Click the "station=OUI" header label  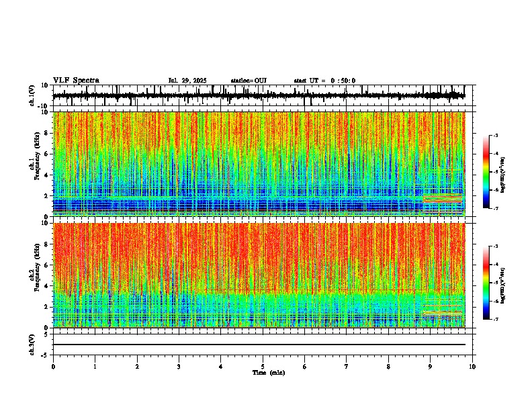point(249,81)
